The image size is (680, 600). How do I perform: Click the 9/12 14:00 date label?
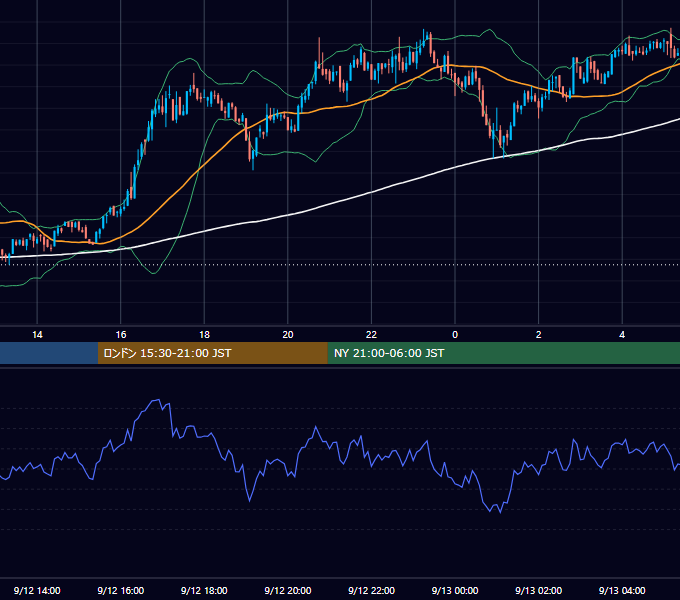tap(37, 590)
